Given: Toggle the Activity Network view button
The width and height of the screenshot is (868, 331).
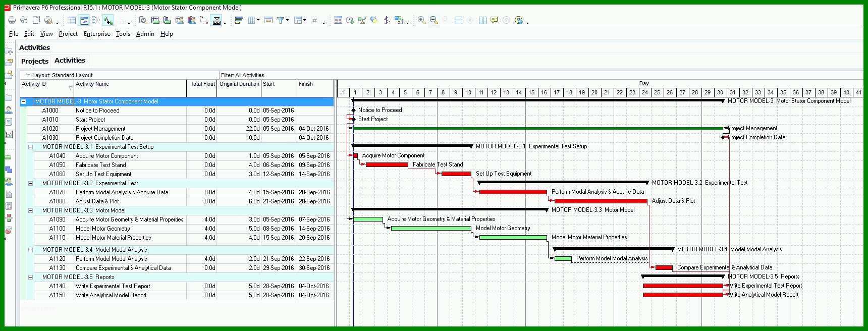Looking at the screenshot, I should [x=96, y=20].
